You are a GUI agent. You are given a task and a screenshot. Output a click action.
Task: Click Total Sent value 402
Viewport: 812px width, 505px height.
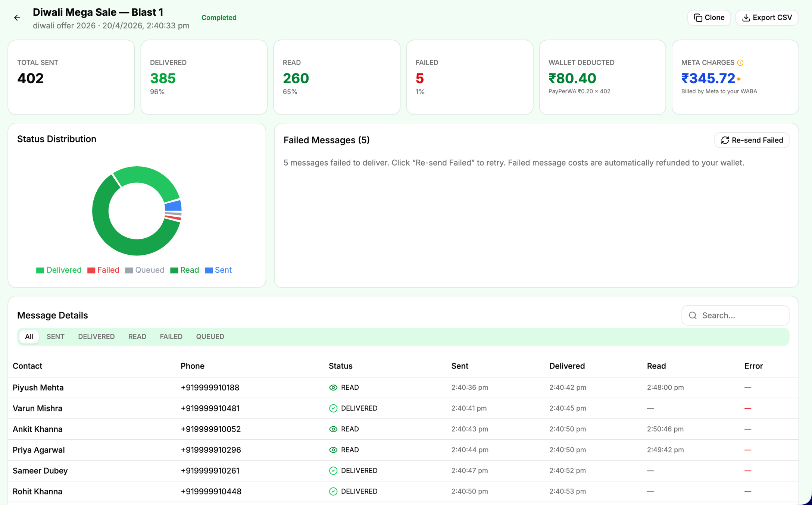[31, 78]
